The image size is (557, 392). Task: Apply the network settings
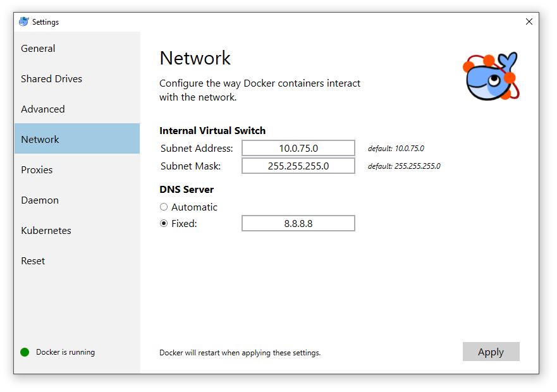point(491,352)
